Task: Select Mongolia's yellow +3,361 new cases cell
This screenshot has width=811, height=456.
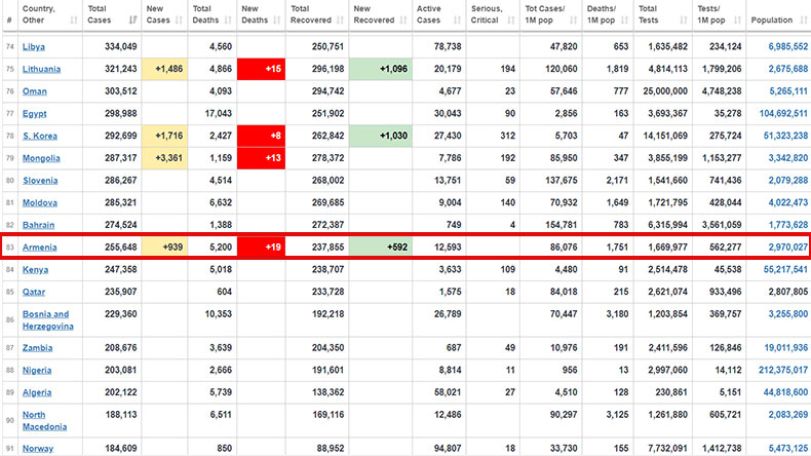Action: pyautogui.click(x=164, y=158)
